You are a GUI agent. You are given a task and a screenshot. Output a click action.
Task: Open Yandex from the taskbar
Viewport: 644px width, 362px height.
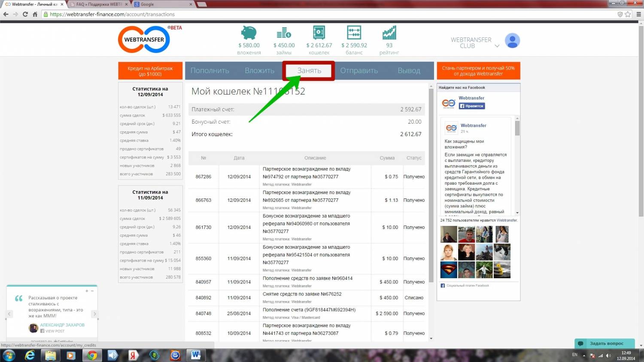(x=134, y=356)
